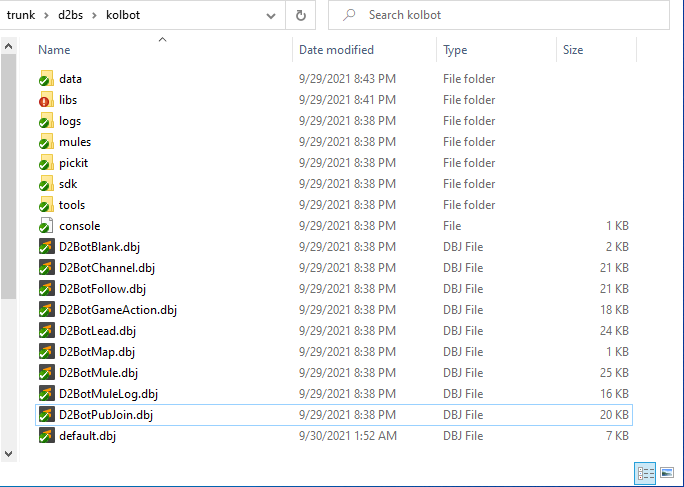This screenshot has height=487, width=684.
Task: Select D2BotMule.dbj file name
Action: click(x=98, y=373)
